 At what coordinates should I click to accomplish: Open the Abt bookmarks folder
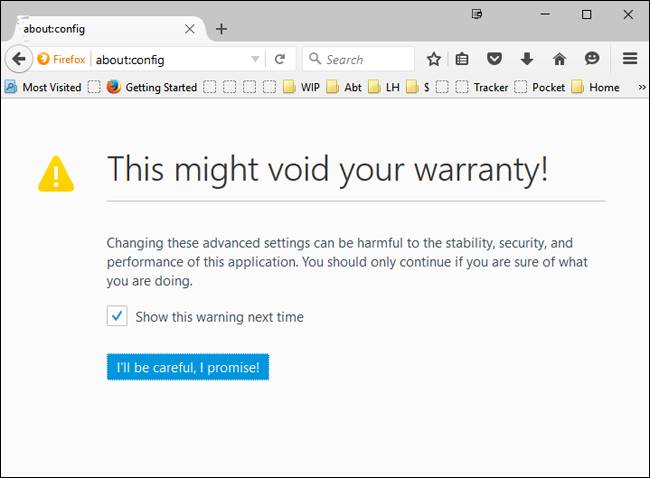(x=344, y=87)
